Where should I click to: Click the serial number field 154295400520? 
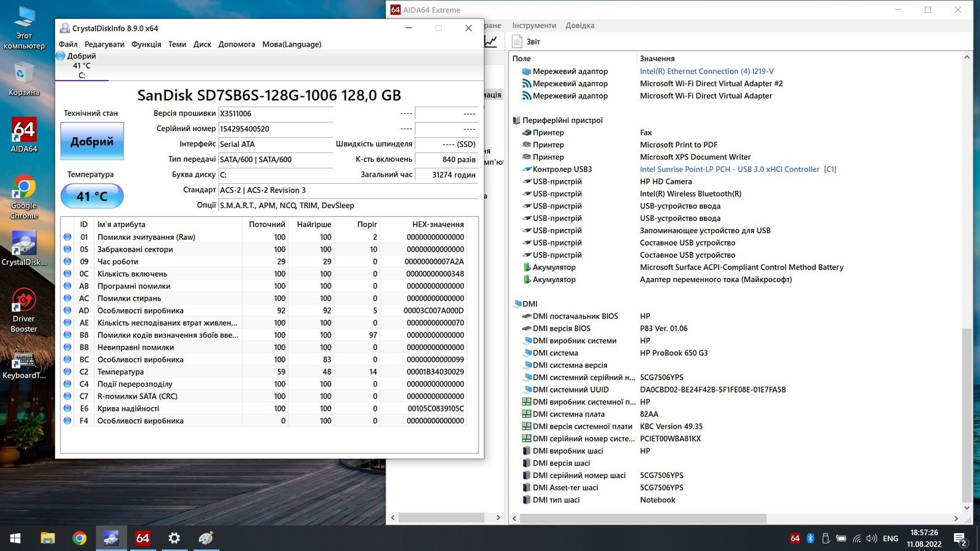tap(276, 129)
